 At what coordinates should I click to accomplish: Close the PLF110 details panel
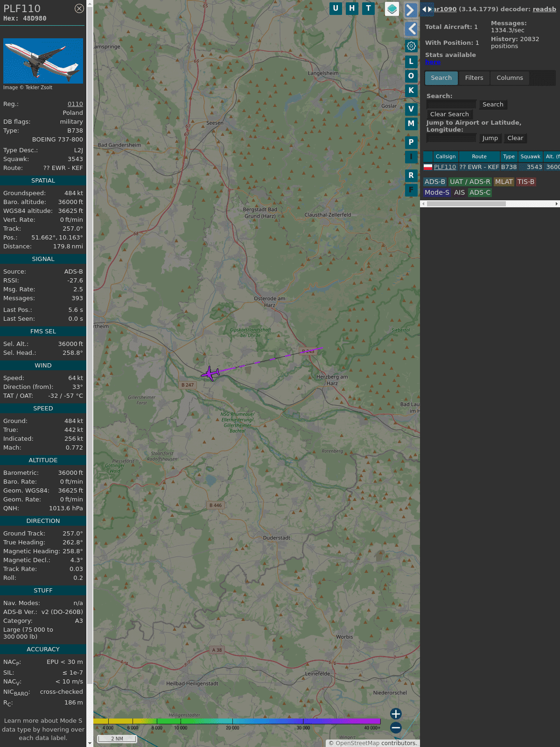[79, 8]
